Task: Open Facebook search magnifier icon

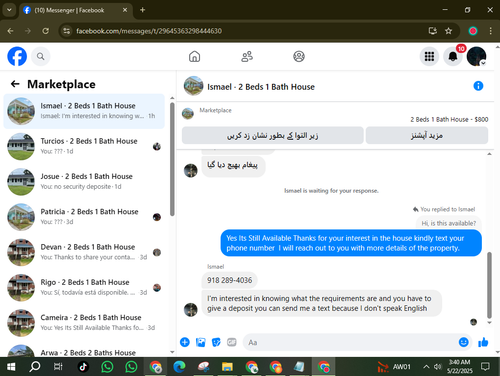Action: (41, 56)
